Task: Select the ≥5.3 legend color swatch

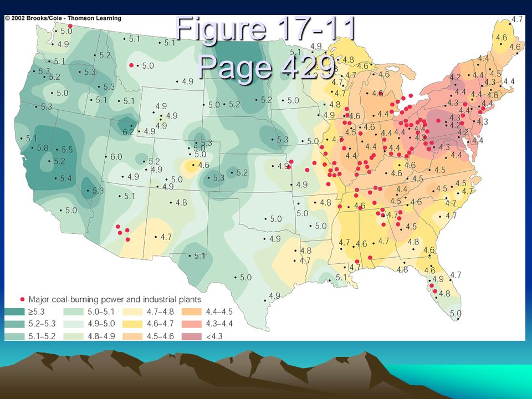Action: click(14, 312)
